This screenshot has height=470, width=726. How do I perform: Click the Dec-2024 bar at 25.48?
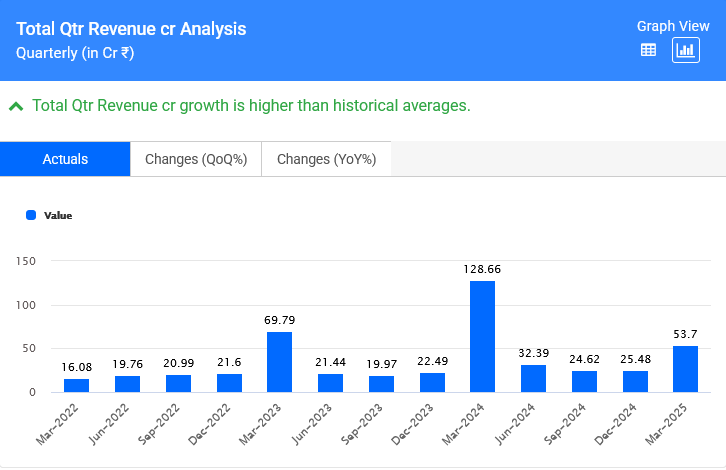(x=635, y=382)
